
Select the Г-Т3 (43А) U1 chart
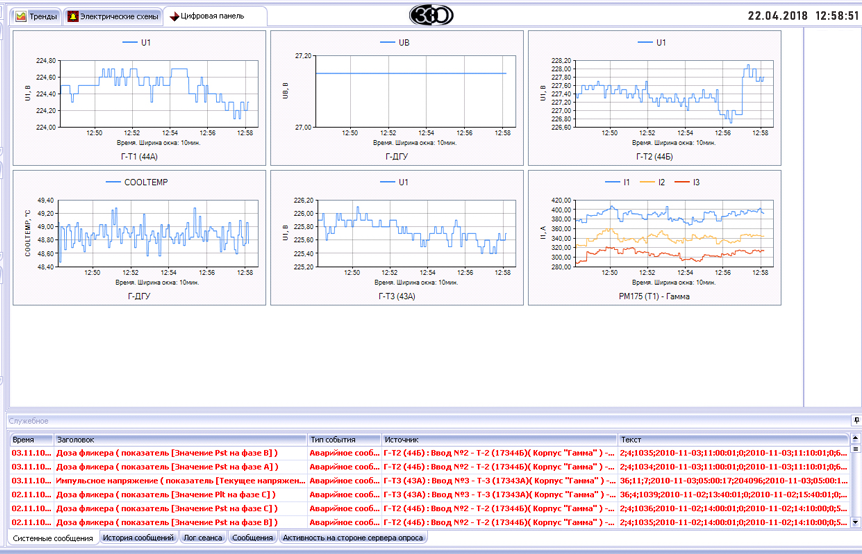pyautogui.click(x=397, y=237)
